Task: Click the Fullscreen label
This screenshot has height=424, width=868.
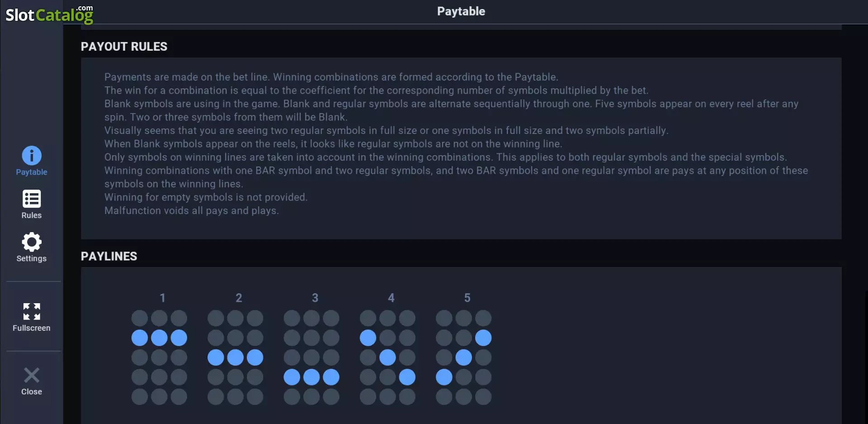Action: (32, 328)
